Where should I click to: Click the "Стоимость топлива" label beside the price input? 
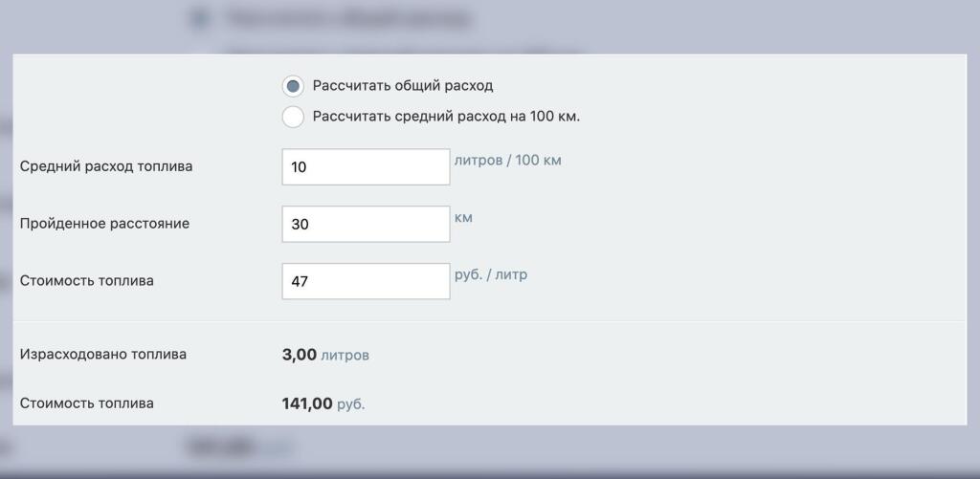point(87,281)
